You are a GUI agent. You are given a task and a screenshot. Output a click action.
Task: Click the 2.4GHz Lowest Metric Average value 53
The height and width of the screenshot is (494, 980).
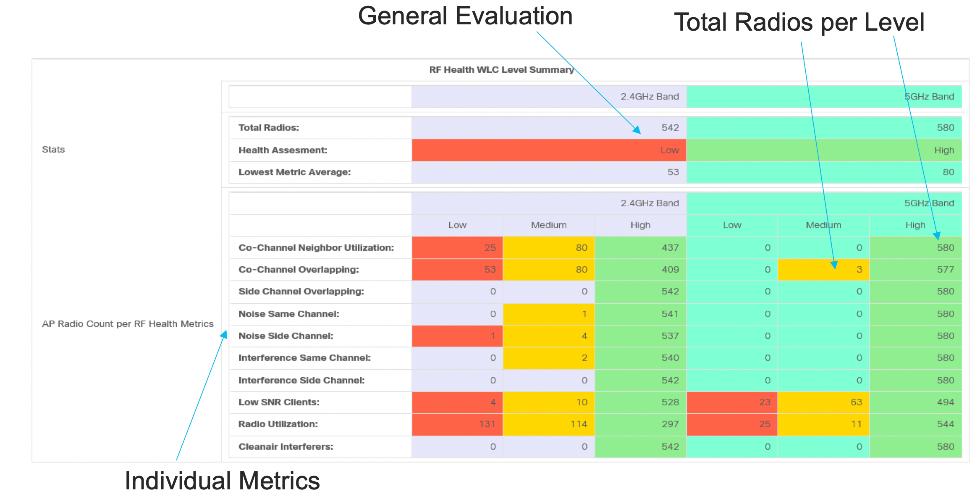(673, 172)
